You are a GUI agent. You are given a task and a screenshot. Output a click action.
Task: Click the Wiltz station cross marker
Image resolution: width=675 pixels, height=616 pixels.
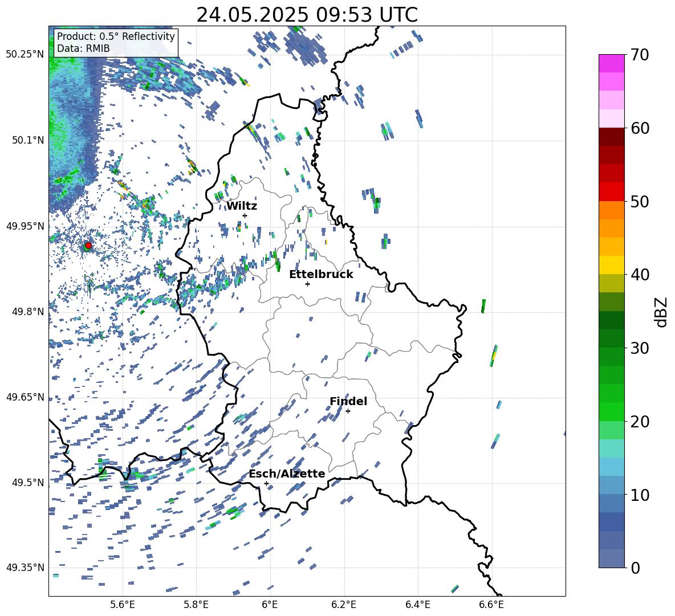(x=245, y=215)
